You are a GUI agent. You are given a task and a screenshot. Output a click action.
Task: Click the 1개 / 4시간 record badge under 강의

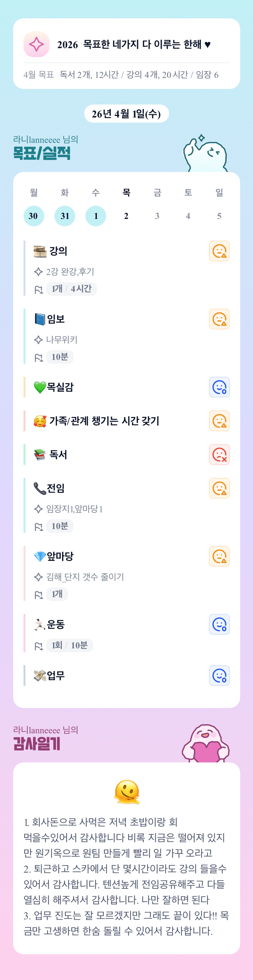tap(71, 289)
